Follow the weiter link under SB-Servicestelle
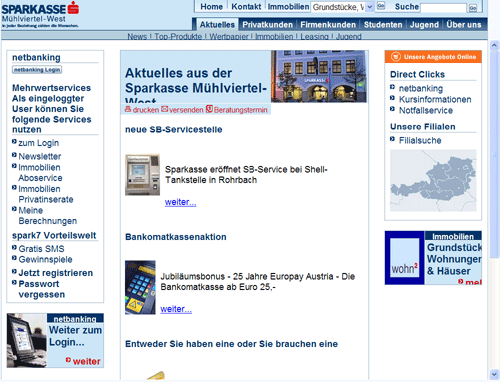The width and height of the screenshot is (500, 382). click(x=180, y=202)
